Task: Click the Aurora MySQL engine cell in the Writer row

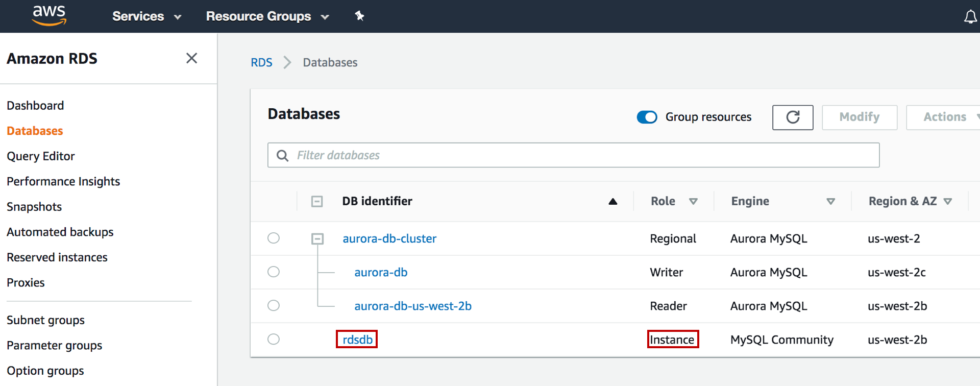Action: (769, 272)
